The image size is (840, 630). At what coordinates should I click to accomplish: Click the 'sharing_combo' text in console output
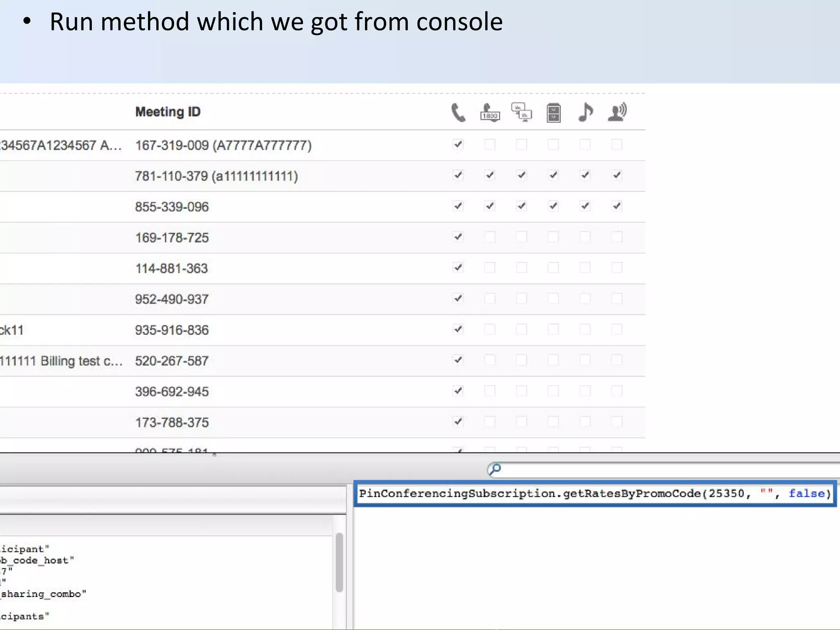[x=44, y=594]
